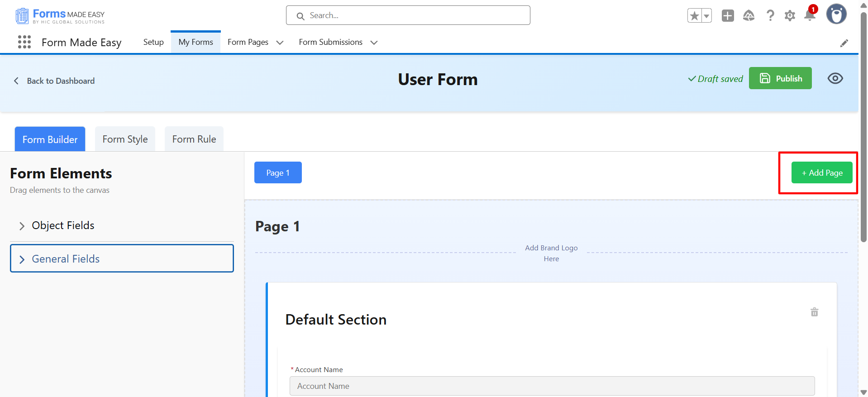Click the pencil edit navigation icon
This screenshot has width=868, height=397.
point(844,43)
